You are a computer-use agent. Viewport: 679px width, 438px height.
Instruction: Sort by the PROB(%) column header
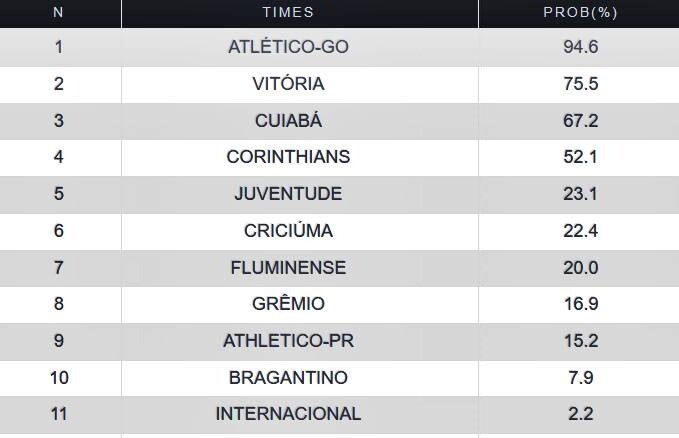click(580, 12)
